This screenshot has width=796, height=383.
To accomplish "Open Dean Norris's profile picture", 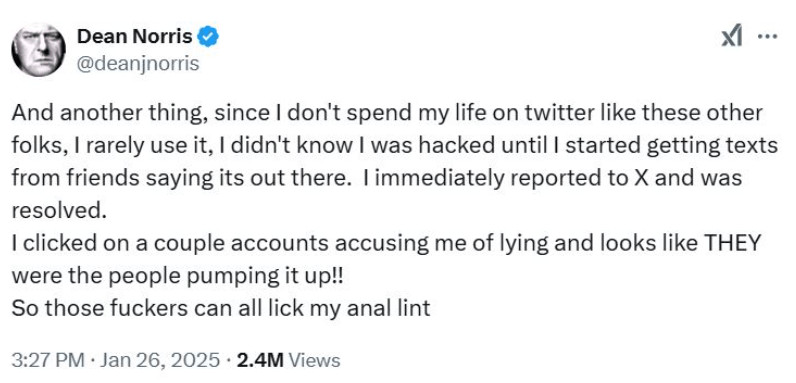I will [39, 49].
